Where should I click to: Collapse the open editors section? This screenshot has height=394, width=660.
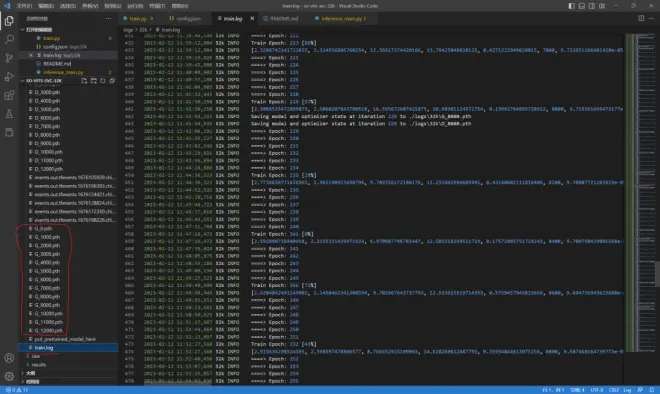pyautogui.click(x=69, y=29)
